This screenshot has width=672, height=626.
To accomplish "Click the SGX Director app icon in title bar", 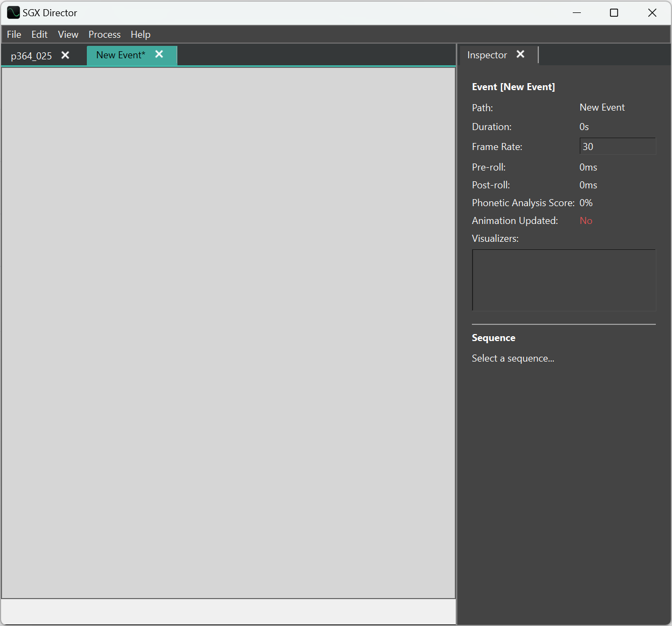I will (13, 12).
